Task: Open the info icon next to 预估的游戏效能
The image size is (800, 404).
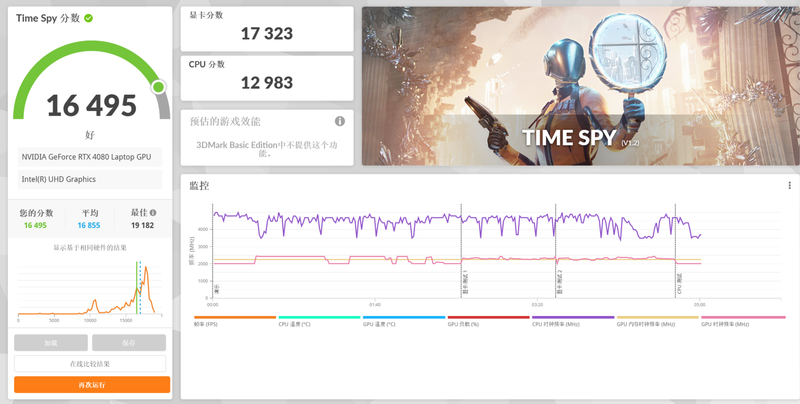Action: 340,121
